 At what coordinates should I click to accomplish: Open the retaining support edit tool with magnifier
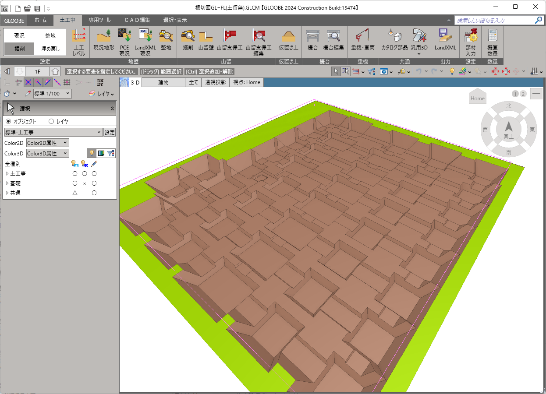[258, 42]
